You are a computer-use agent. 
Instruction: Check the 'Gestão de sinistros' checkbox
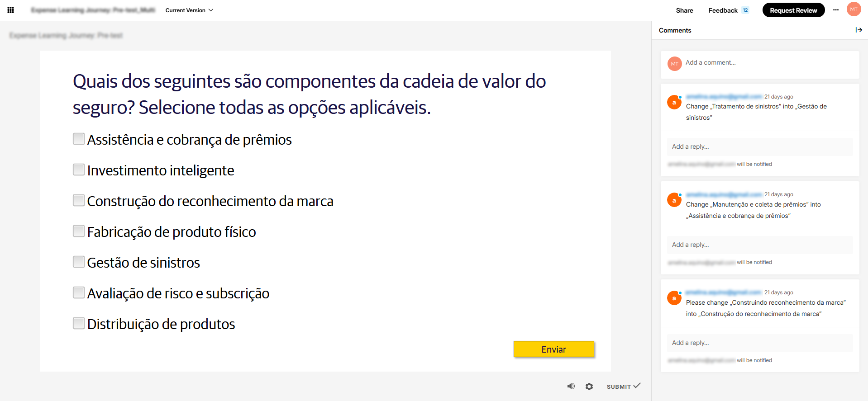coord(79,262)
